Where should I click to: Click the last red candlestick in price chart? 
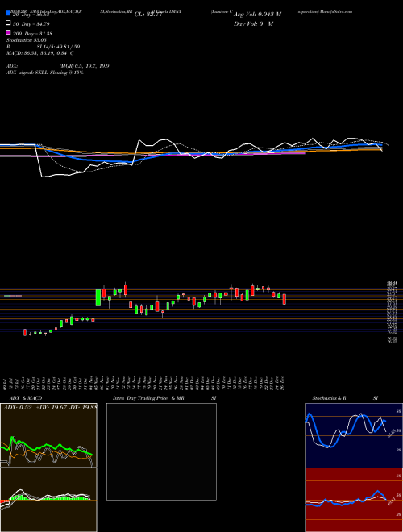coord(285,299)
